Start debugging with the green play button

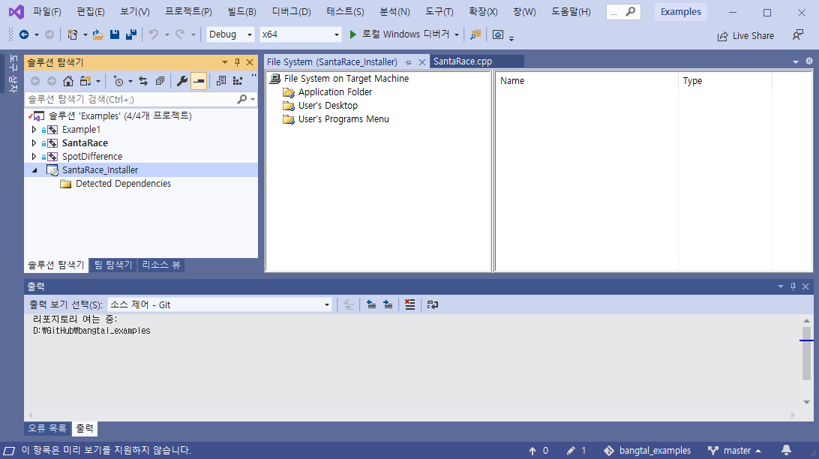click(353, 34)
